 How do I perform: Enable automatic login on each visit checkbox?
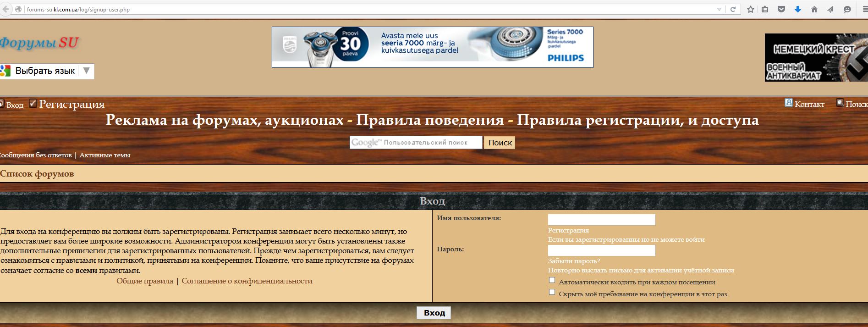tap(552, 280)
